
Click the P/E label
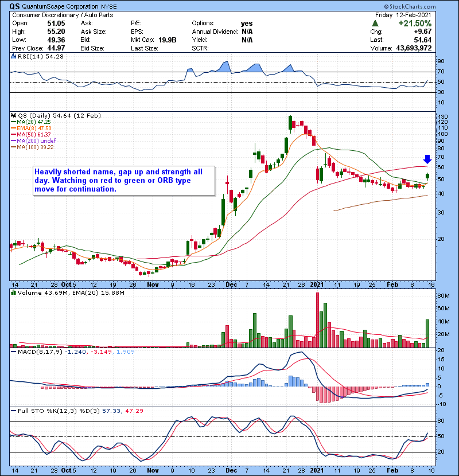coord(136,24)
